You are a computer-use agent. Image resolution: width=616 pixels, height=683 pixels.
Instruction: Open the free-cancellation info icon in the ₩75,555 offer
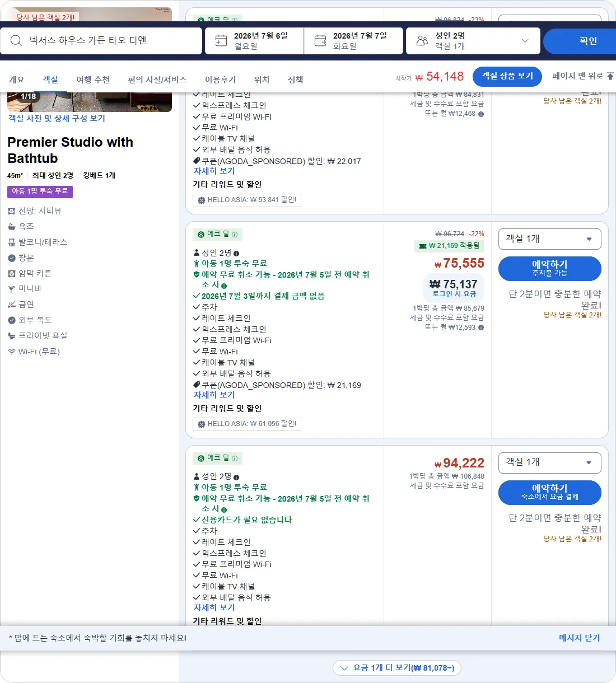(x=224, y=286)
